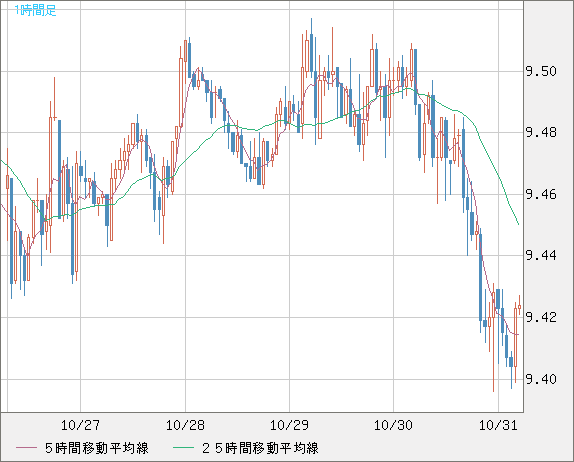Click the 9.46 price axis label

[x=541, y=194]
